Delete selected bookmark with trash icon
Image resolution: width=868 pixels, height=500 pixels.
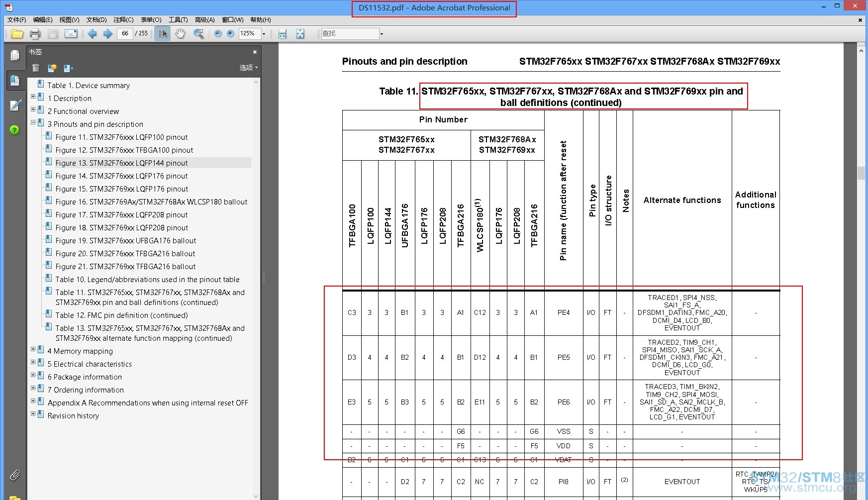tap(36, 68)
